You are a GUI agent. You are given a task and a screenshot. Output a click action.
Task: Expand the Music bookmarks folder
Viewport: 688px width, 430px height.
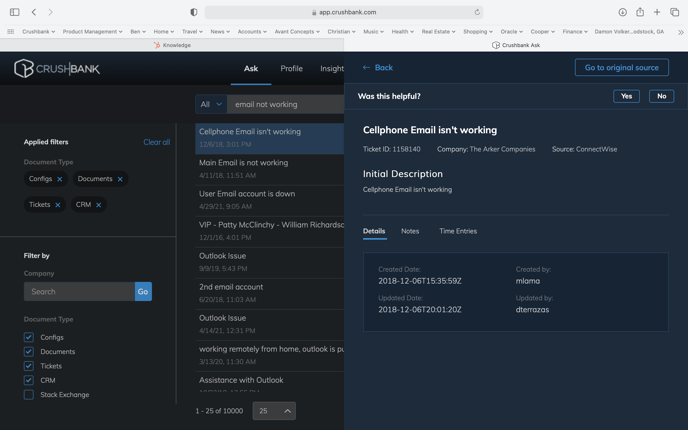pos(373,32)
